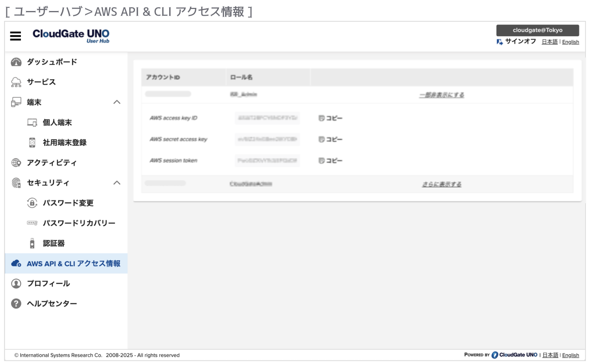Click the AWS secret access key label
This screenshot has width=589, height=364.
tap(179, 139)
